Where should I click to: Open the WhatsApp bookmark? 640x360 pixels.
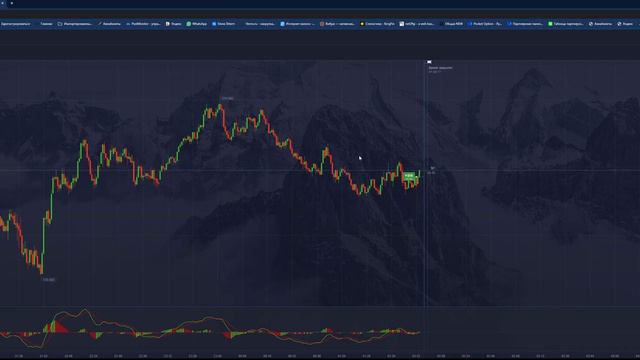[197, 24]
